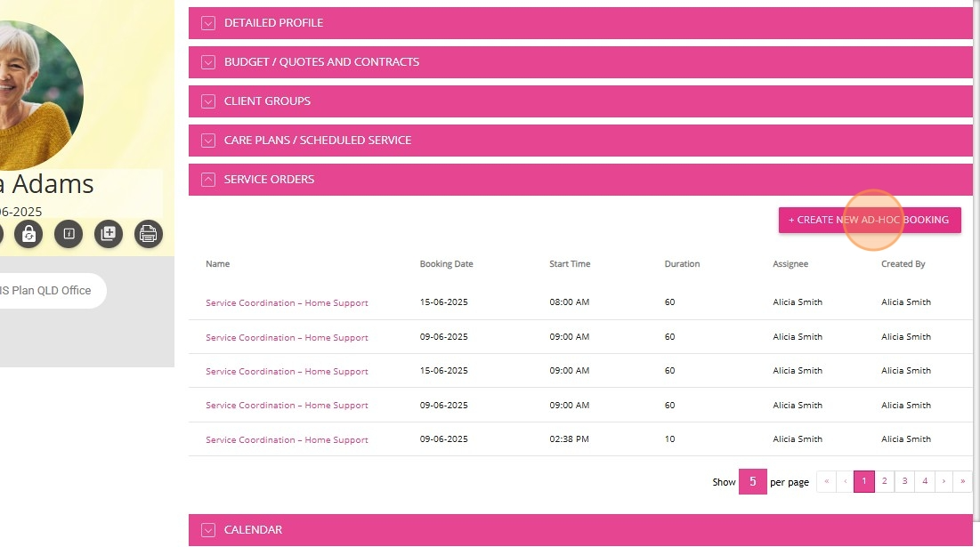This screenshot has height=547, width=980.
Task: Open the 08:00 AM Service Coordination order
Action: tap(287, 303)
